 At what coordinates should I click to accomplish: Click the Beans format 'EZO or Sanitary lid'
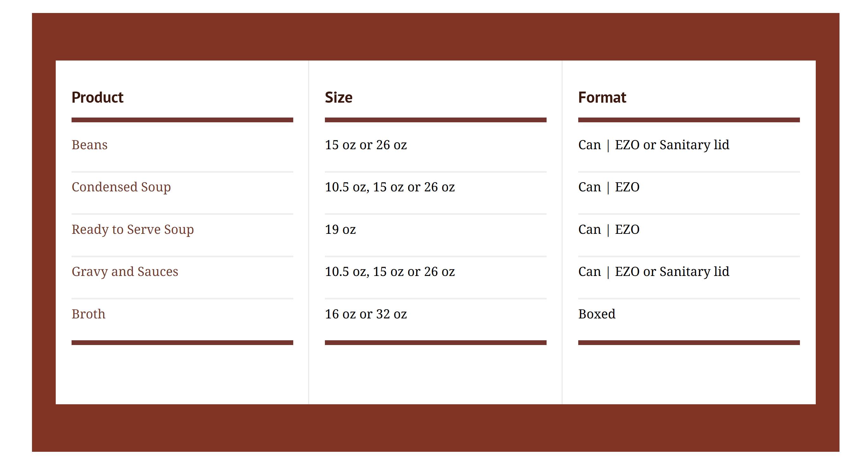tap(672, 145)
